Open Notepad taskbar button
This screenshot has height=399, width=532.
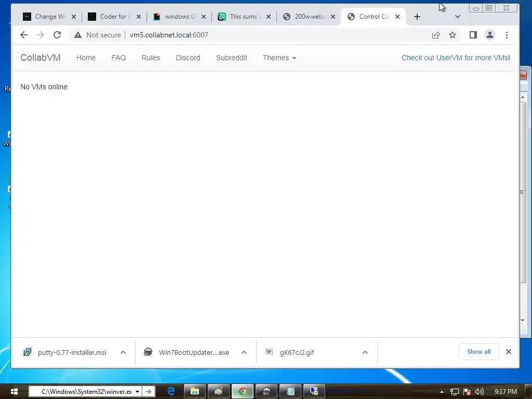(x=290, y=392)
